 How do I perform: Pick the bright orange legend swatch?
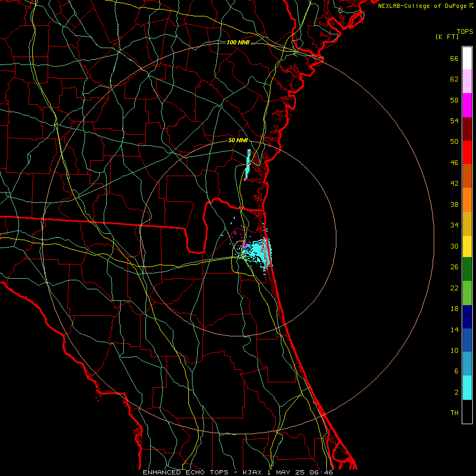click(467, 200)
